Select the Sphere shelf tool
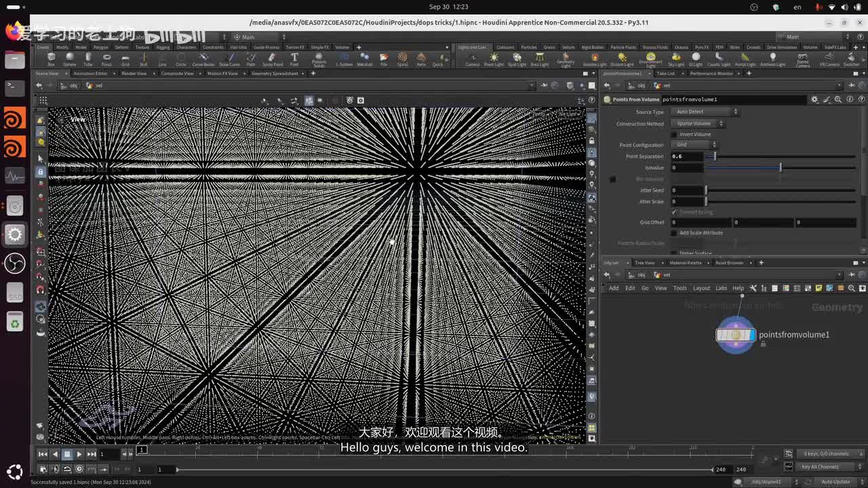Image resolution: width=868 pixels, height=488 pixels. [x=69, y=59]
